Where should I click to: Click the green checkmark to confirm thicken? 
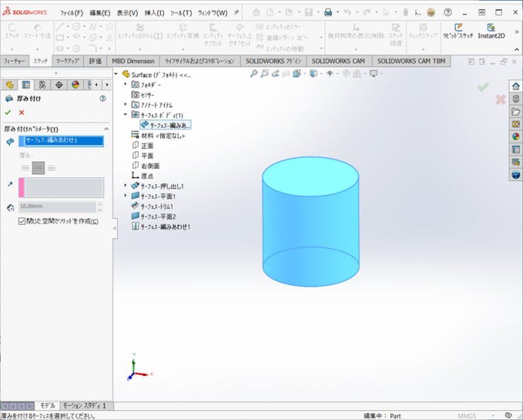[8, 112]
